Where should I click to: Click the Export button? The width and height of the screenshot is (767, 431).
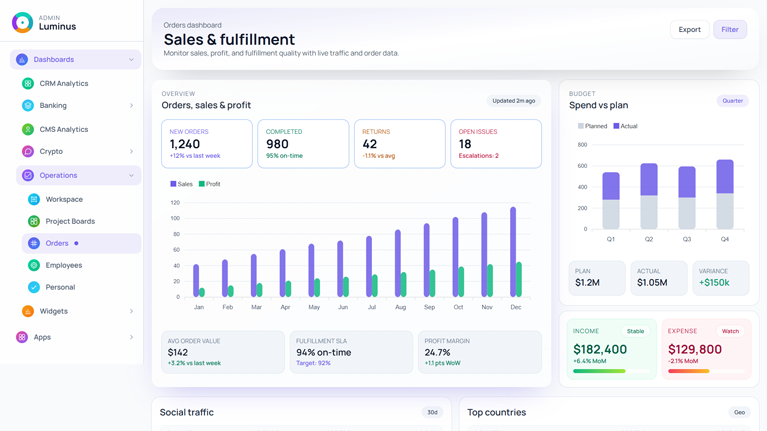click(689, 30)
